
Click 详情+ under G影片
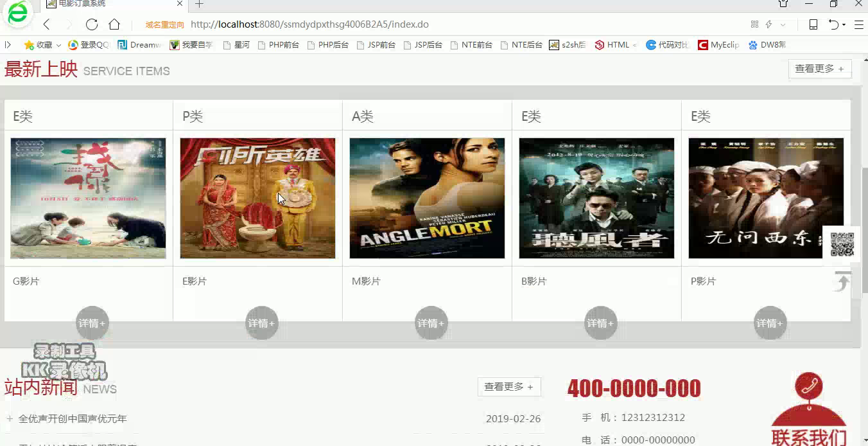pyautogui.click(x=92, y=323)
